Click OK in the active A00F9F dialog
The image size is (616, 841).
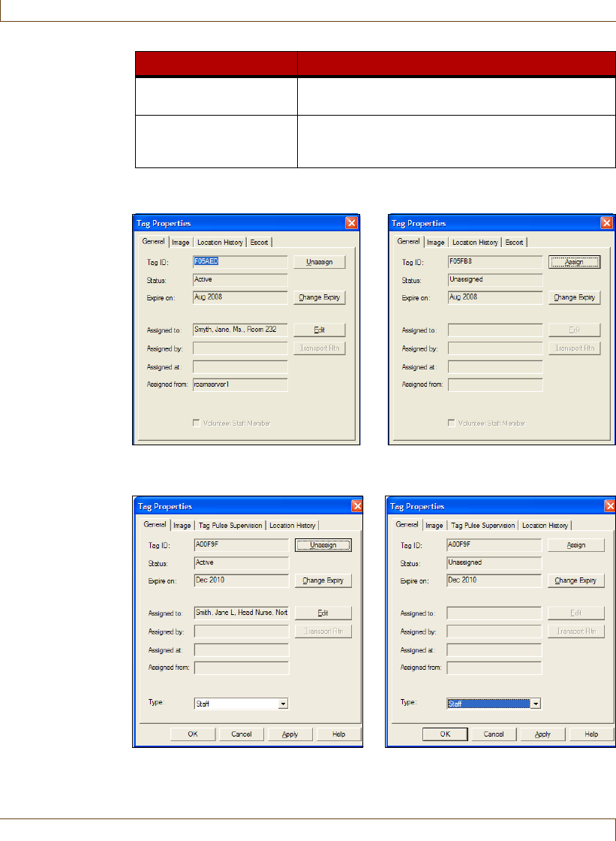193,734
